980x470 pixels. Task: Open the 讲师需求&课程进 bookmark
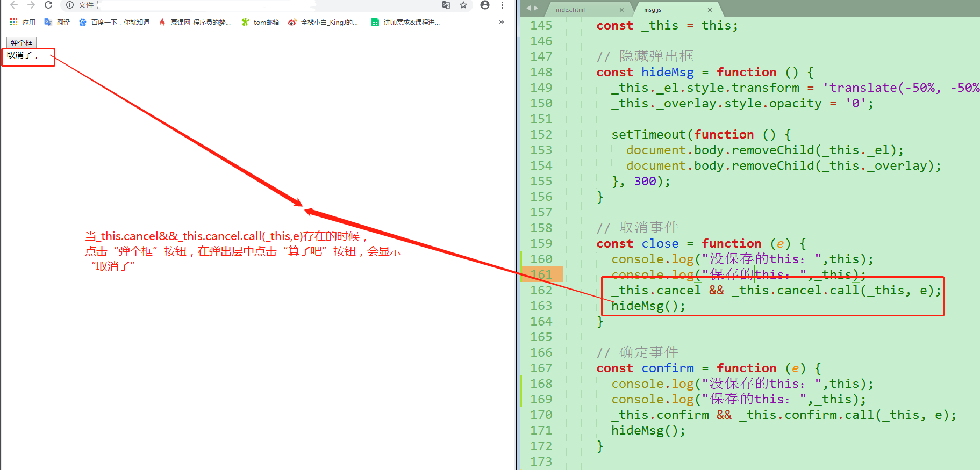coord(406,22)
